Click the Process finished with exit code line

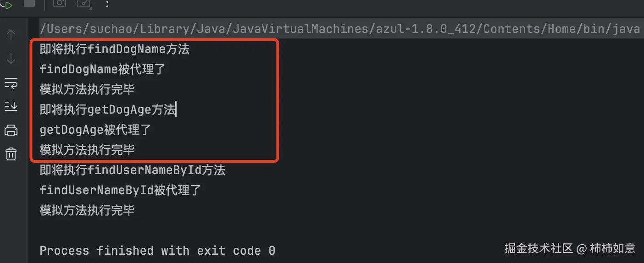click(157, 251)
